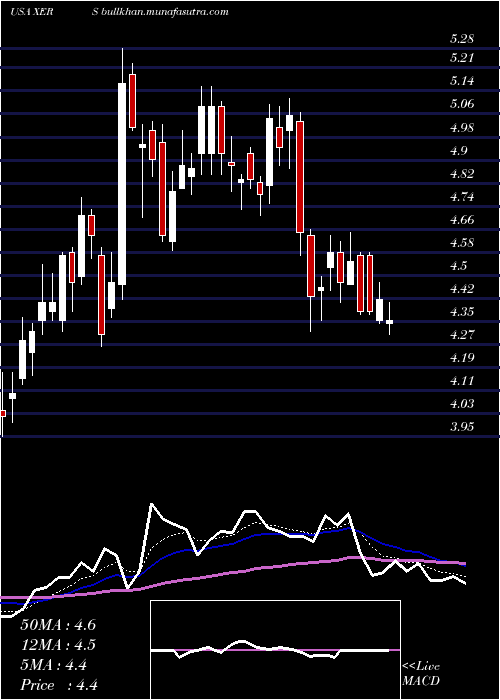Viewport: 500px width, 700px height.
Task: Click the last small white candle near 4.35
Action: (389, 322)
